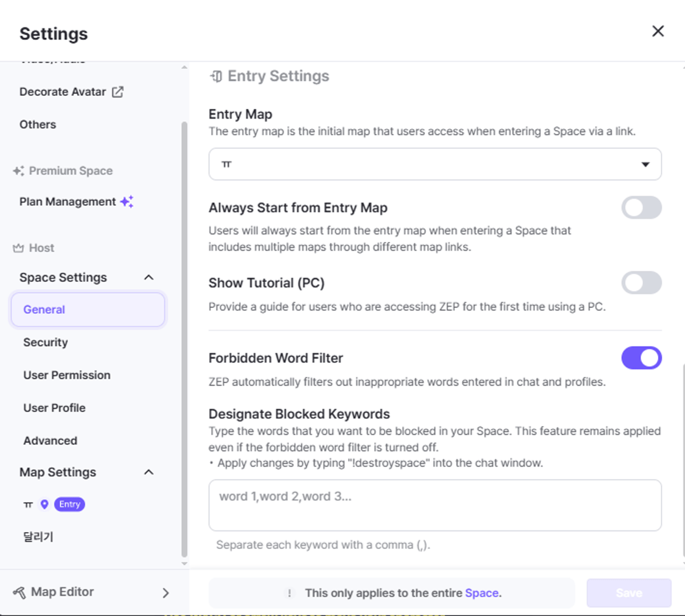Click the Entry Settings door icon
Viewport: 685px width, 616px height.
[x=216, y=76]
